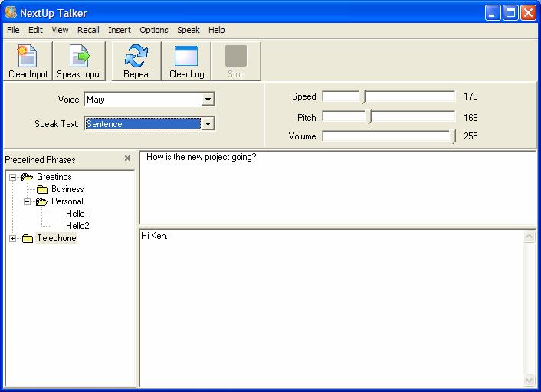541x392 pixels.
Task: Click the Speed value 170
Action: click(471, 96)
